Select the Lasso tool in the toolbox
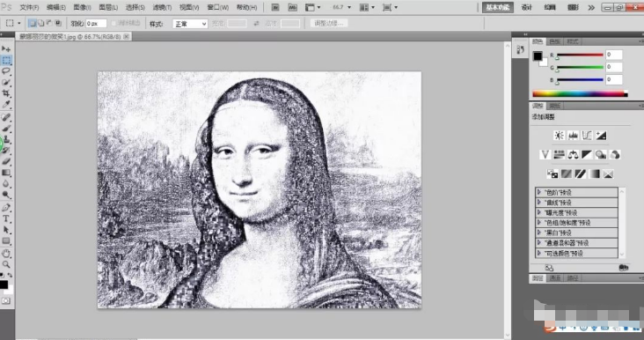 [x=6, y=71]
